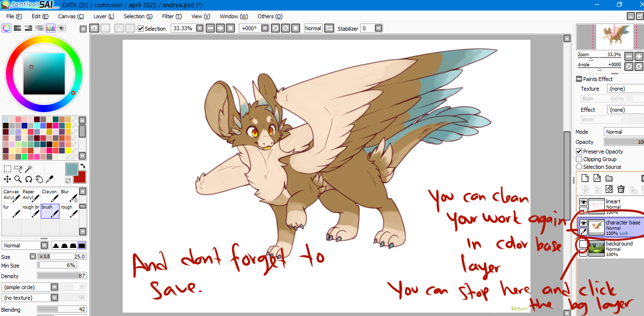Rotate canvas clockwise in toolbar

(285, 28)
